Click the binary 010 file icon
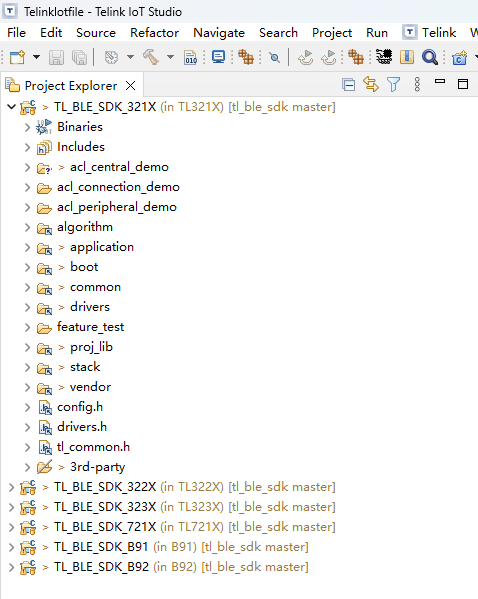The height and width of the screenshot is (599, 478). tap(190, 57)
